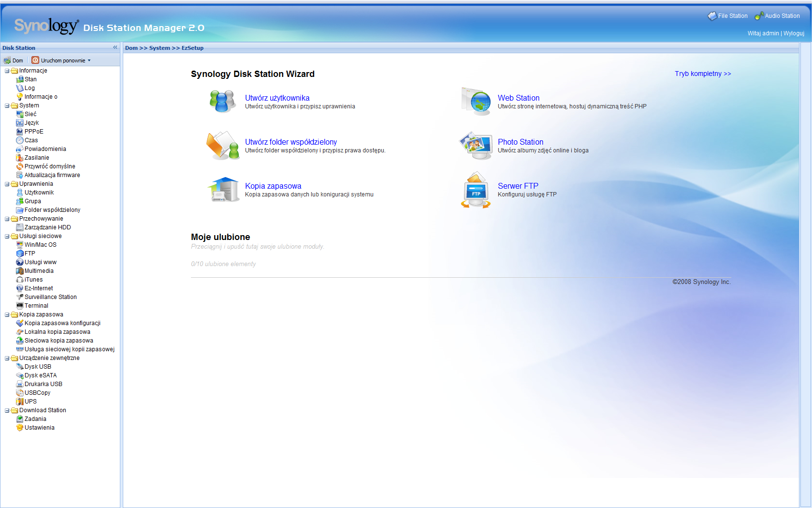The image size is (812, 508).
Task: Select Multimedia tree item
Action: (x=39, y=271)
